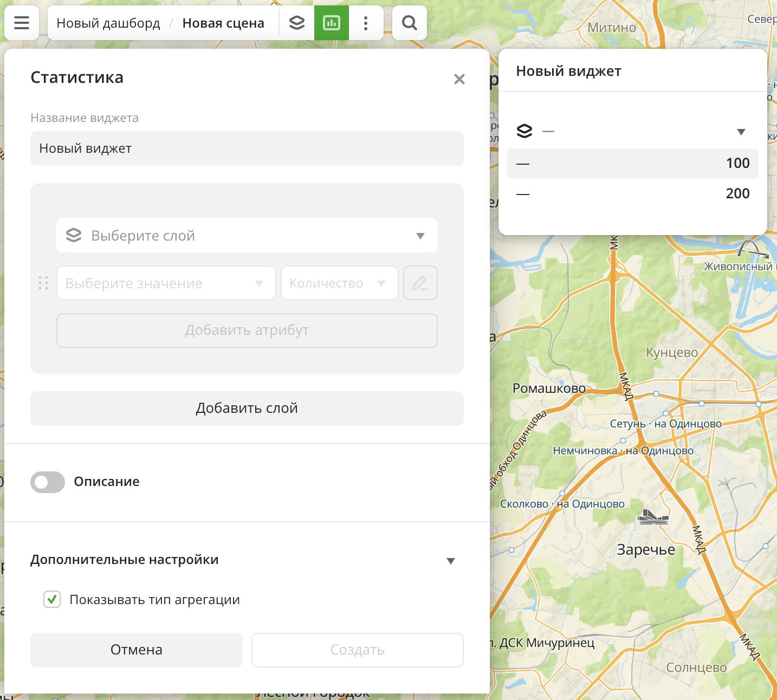
Task: Expand layer dropdown arrow in widget preview
Action: click(x=741, y=132)
